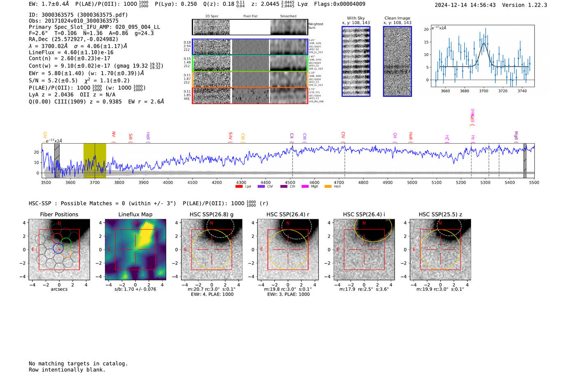Click the RA,Dec (25.572927,-0.024982) coordinates
Screen dimensions: 576x392
74,39
